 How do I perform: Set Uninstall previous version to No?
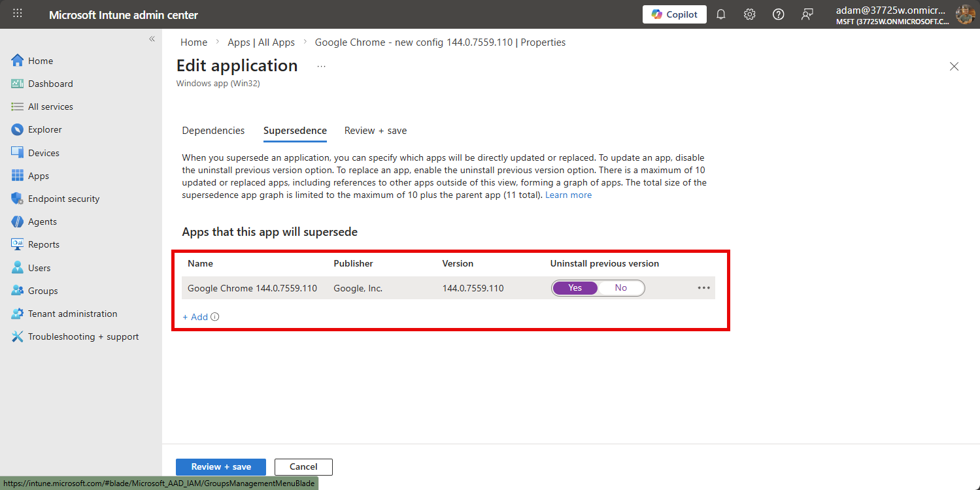[620, 288]
